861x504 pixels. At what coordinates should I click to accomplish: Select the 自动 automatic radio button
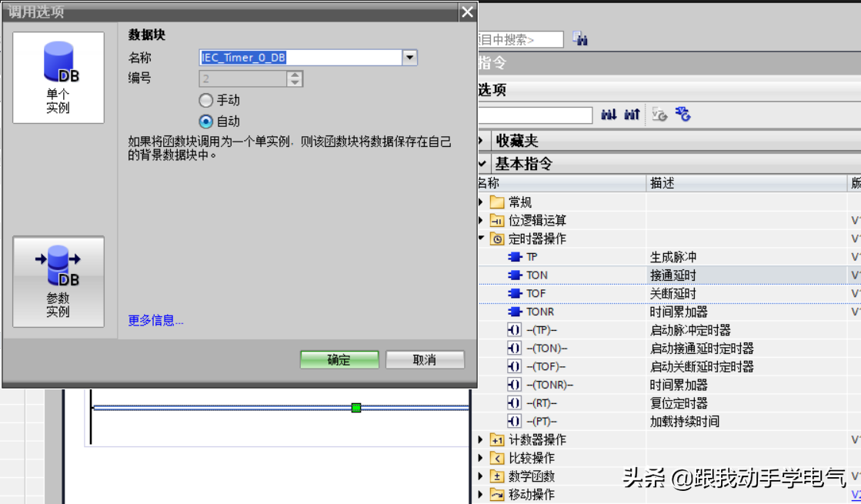click(205, 121)
